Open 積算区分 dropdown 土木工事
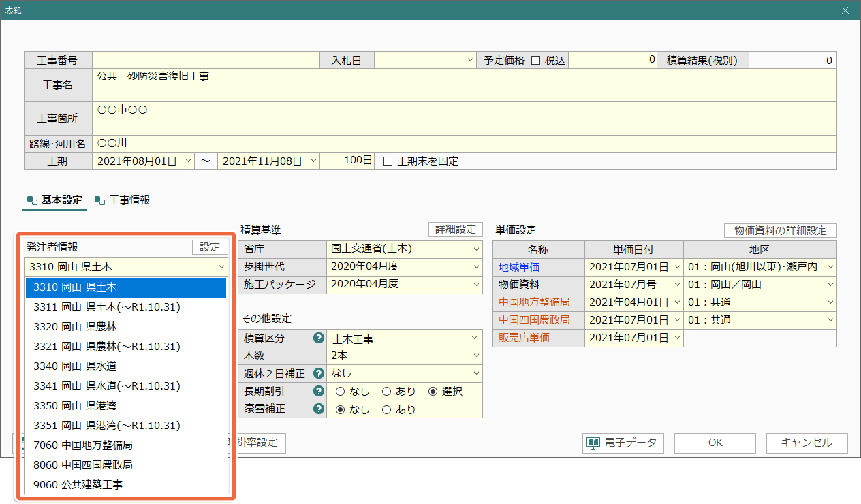This screenshot has width=861, height=504. [x=475, y=338]
